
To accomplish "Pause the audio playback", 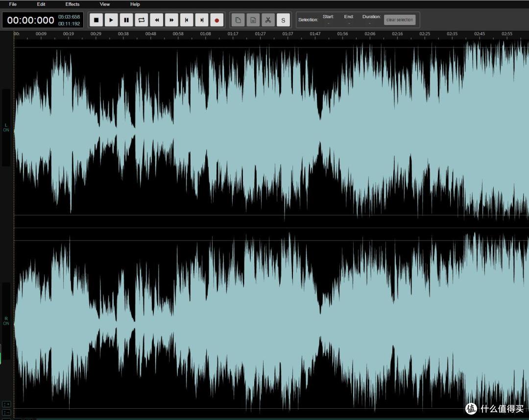I will [126, 20].
